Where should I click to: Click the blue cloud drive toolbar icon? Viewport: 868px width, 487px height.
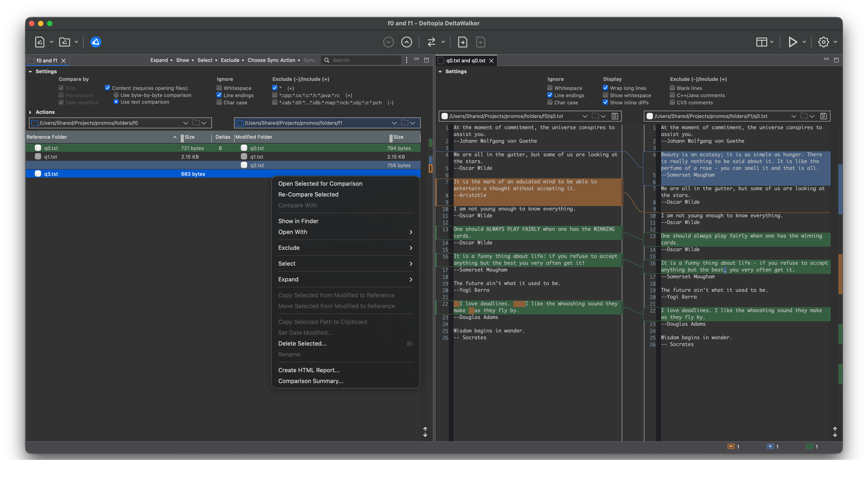tap(96, 42)
